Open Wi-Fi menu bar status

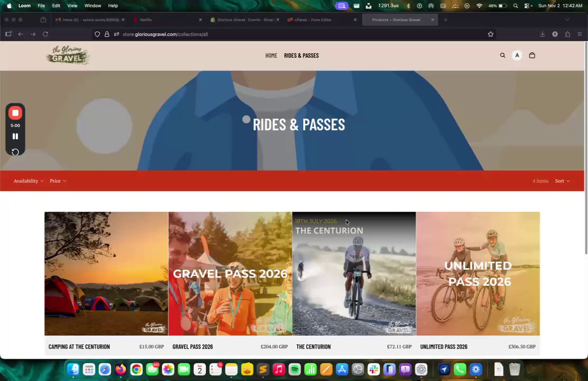(x=479, y=6)
